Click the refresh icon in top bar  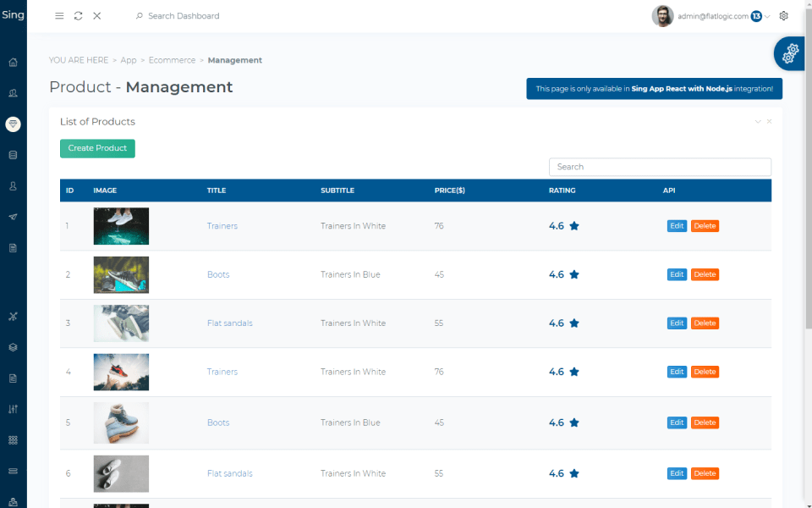(79, 16)
